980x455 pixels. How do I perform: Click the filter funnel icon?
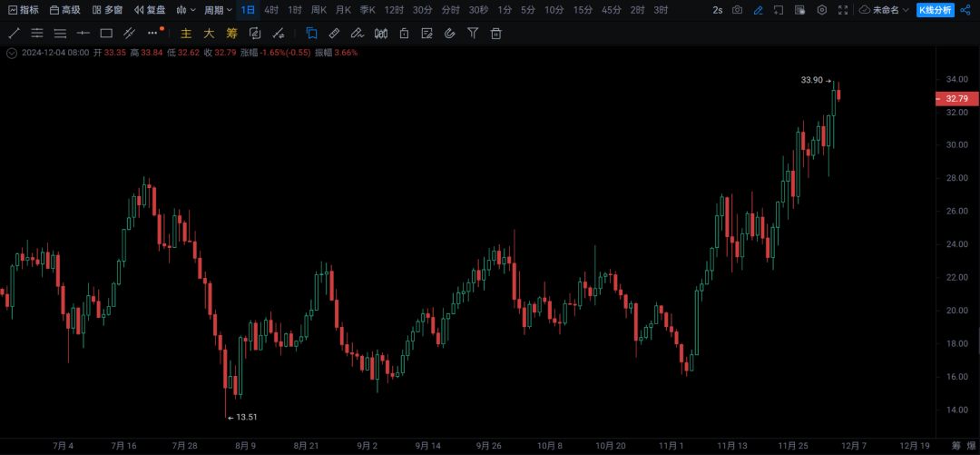click(473, 34)
